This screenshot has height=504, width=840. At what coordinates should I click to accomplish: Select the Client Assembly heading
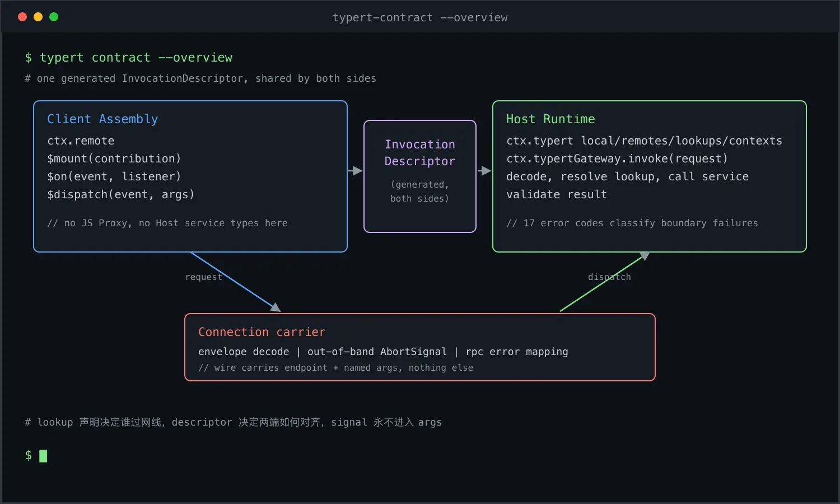[x=102, y=119]
